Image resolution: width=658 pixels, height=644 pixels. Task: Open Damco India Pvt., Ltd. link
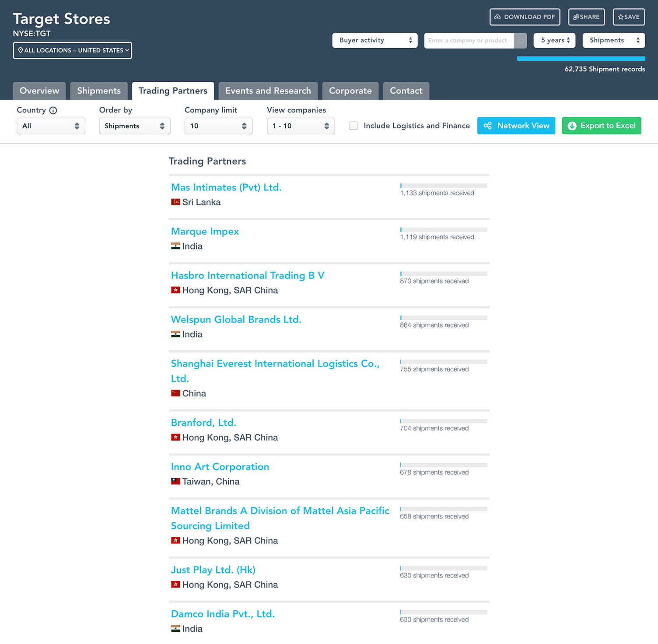[x=223, y=614]
